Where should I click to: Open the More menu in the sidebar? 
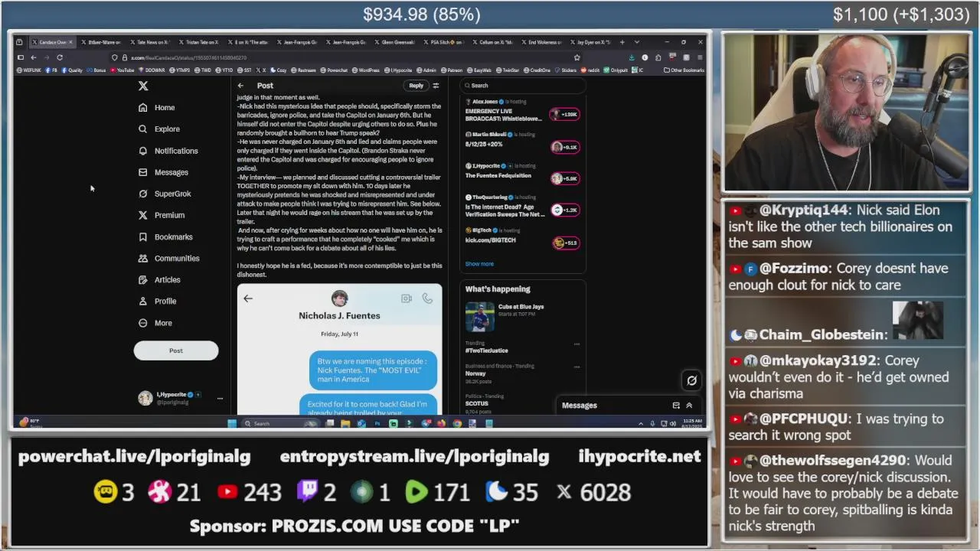[x=155, y=323]
